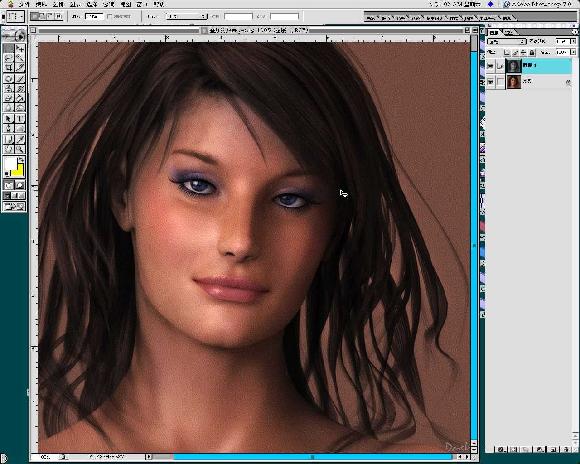Screen dimensions: 580x464
Task: Swap foreground and background colors
Action: click(21, 160)
